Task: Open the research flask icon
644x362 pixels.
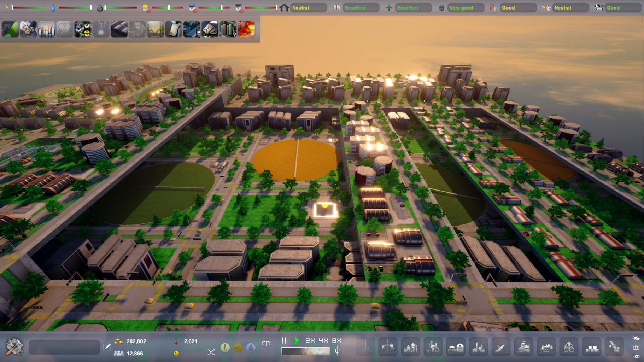Action: (101, 29)
